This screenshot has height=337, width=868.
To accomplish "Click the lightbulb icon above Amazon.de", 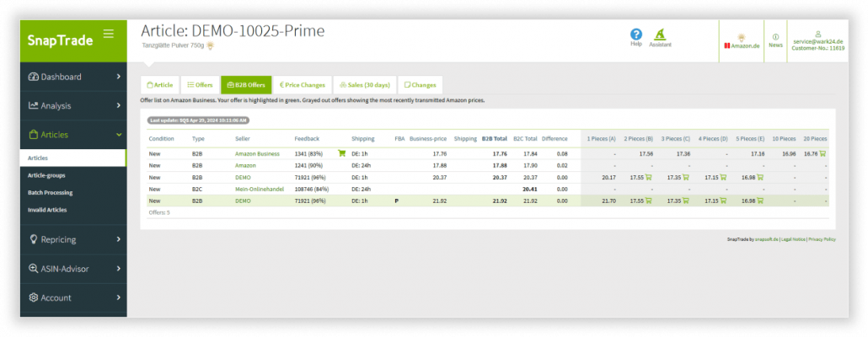I will pos(742,37).
